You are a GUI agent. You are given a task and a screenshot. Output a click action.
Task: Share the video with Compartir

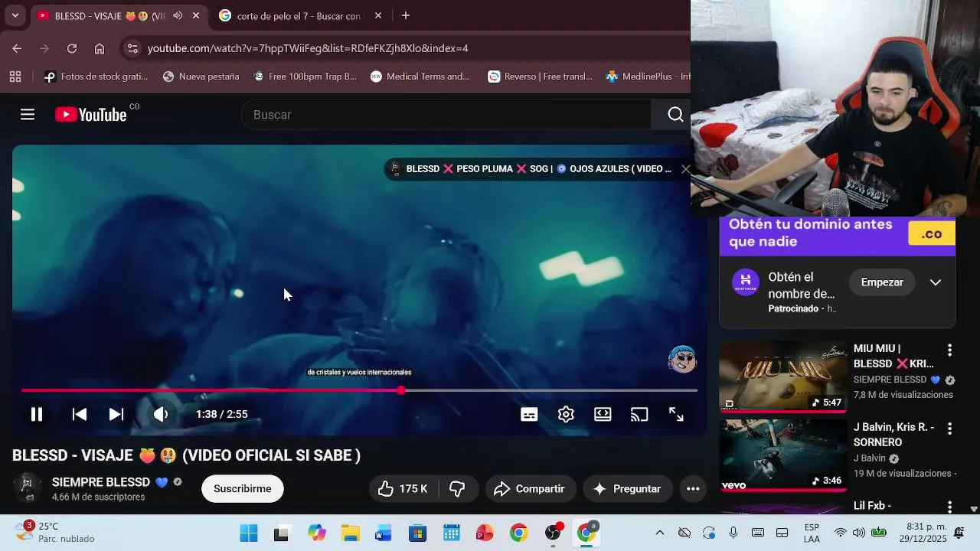click(530, 489)
